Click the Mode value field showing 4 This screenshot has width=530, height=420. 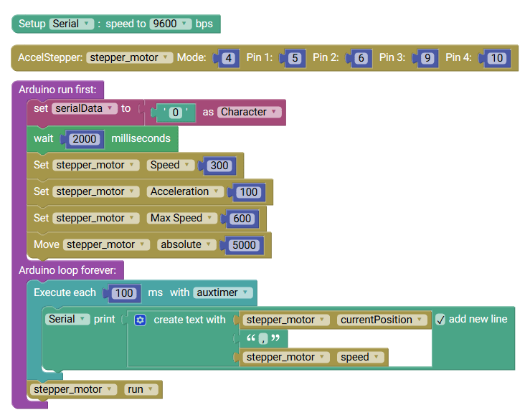228,58
